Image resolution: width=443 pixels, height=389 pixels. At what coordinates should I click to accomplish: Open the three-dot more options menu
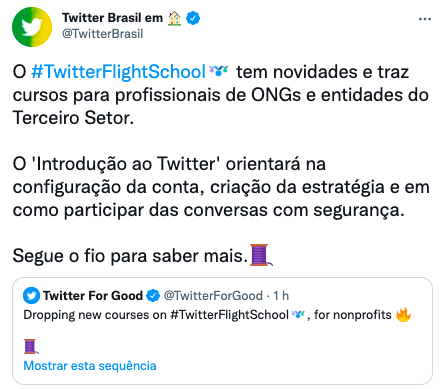tap(425, 19)
